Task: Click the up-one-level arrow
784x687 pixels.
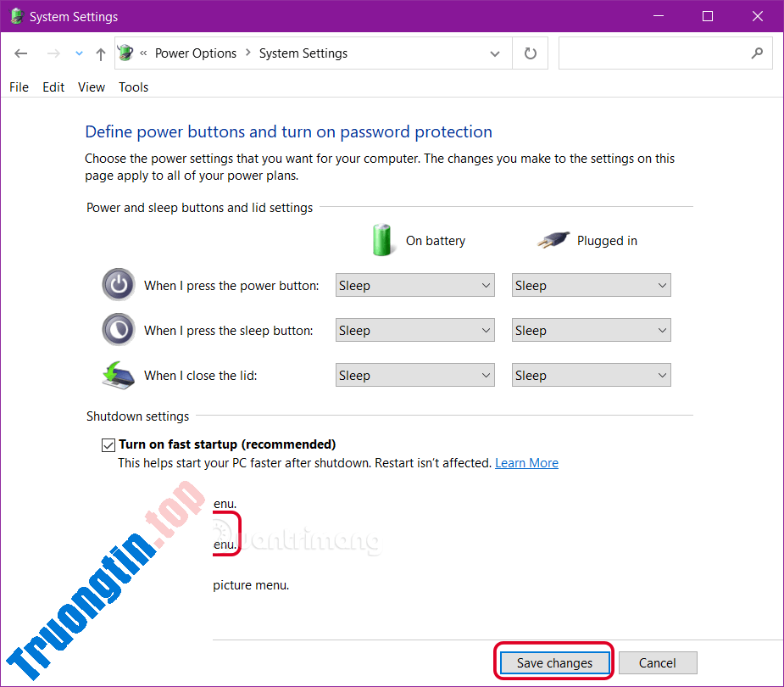Action: (x=100, y=53)
